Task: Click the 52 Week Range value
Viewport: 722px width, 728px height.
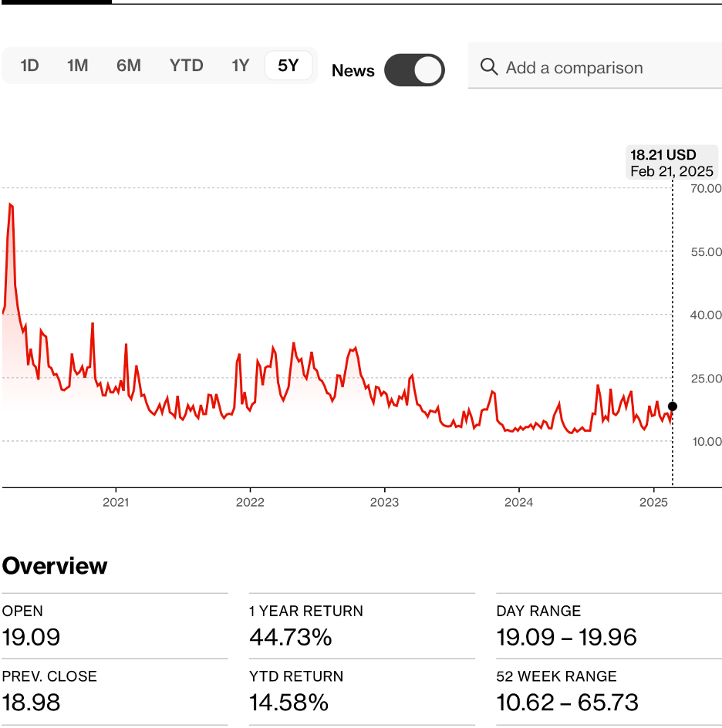Action: coord(567,703)
